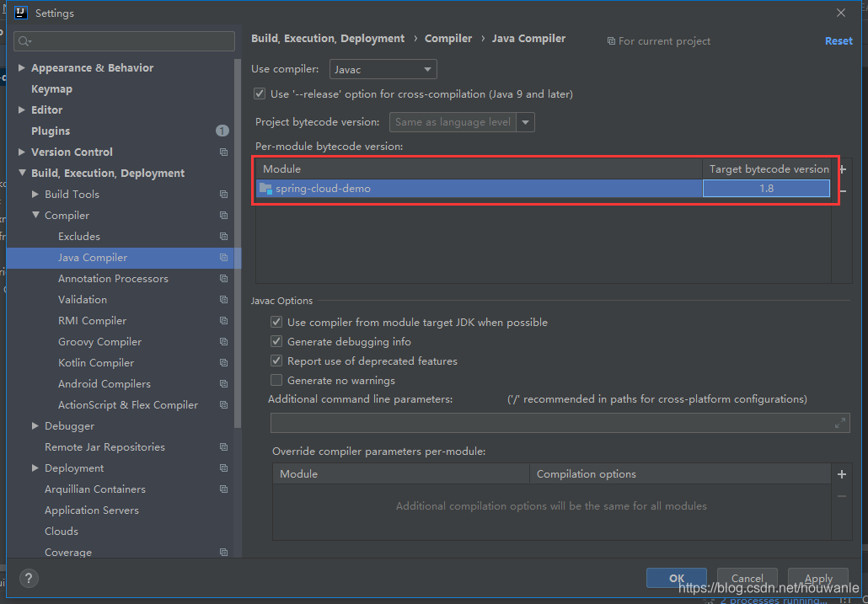
Task: Click Build, Execution, Deployment breadcrumb
Action: tap(328, 38)
